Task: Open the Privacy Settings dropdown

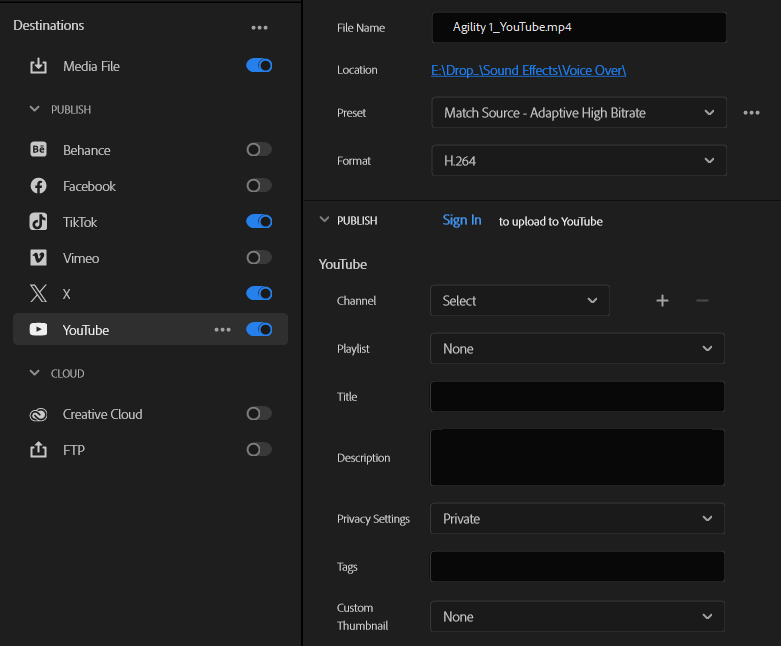Action: [577, 518]
